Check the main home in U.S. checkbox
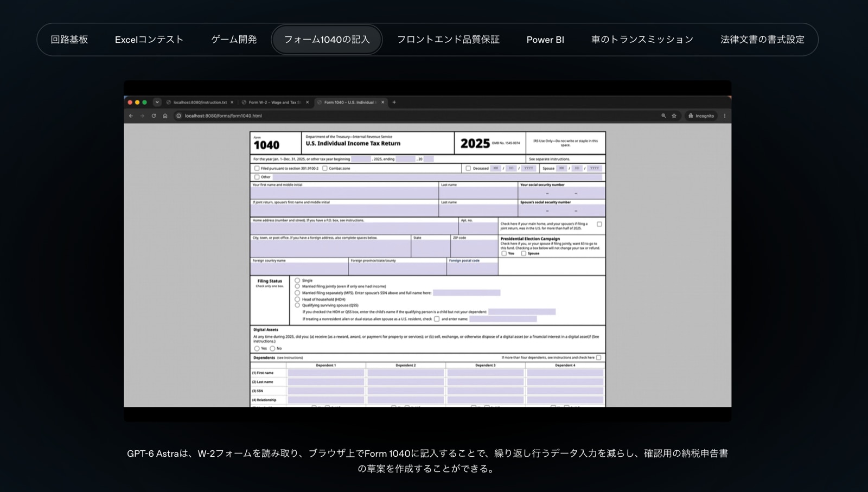This screenshot has width=868, height=492. coord(599,224)
